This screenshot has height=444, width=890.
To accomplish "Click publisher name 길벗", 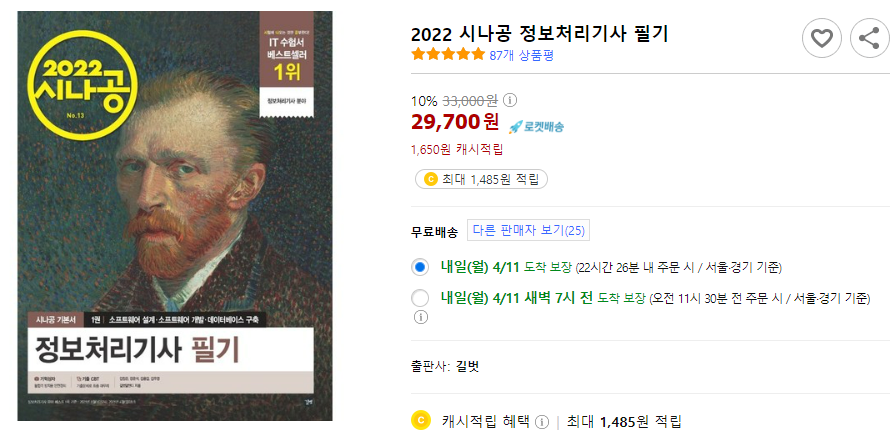I will click(468, 367).
